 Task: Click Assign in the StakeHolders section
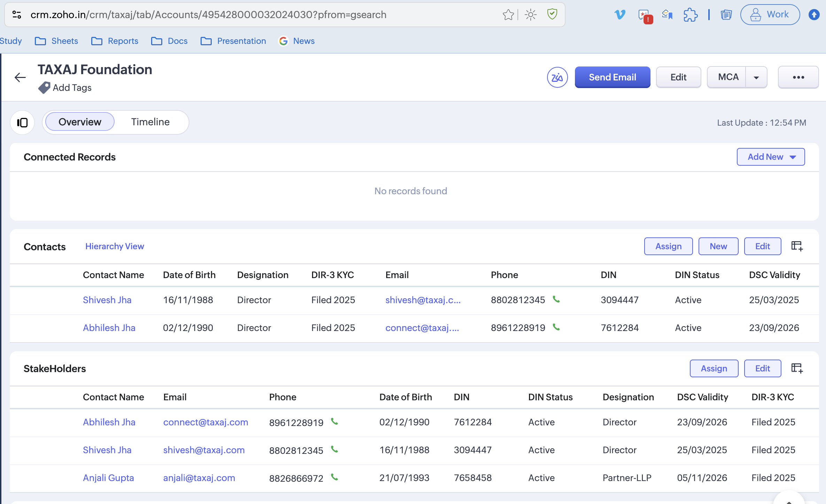click(x=714, y=369)
